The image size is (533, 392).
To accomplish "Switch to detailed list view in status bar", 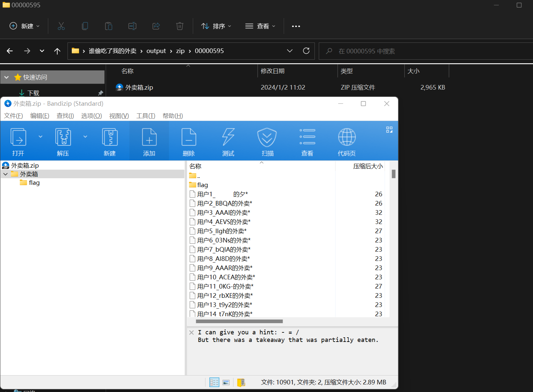I will [x=214, y=382].
